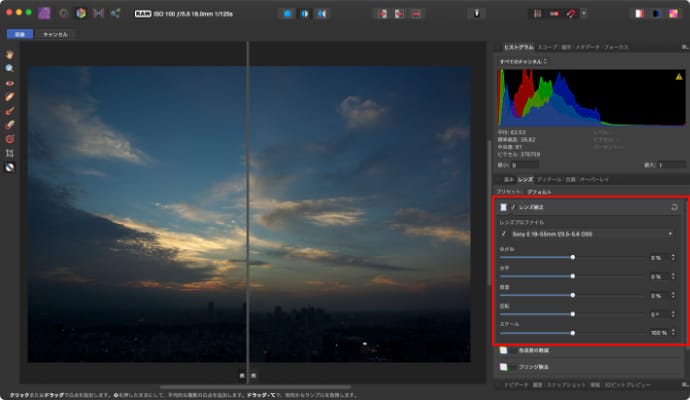
Task: Toggle the レンズ補正 checkbox
Action: (504, 206)
